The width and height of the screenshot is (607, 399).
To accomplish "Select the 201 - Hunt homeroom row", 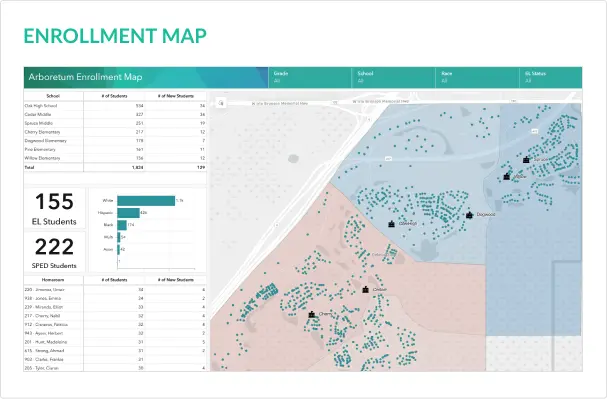I will pos(115,342).
